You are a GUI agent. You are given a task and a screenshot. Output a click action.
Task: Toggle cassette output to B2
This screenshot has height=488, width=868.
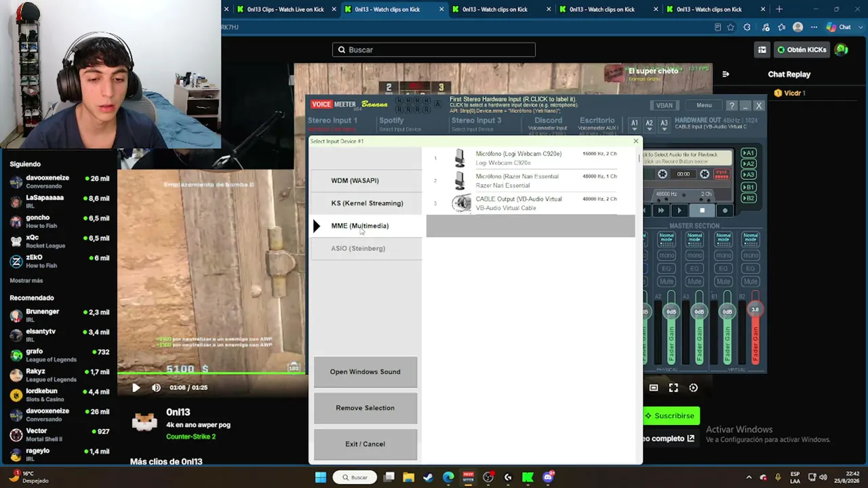[749, 198]
